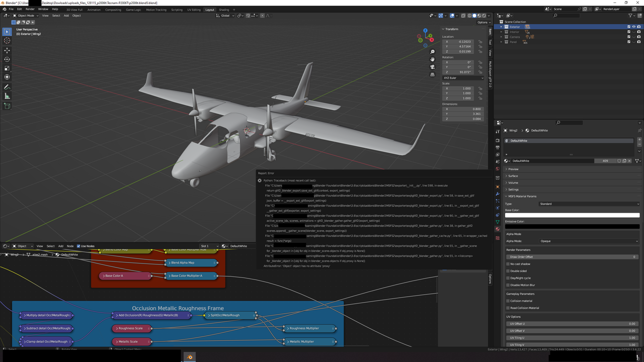Viewport: 644px width, 362px height.
Task: Uncheck Use Nodes in node editor
Action: point(78,246)
